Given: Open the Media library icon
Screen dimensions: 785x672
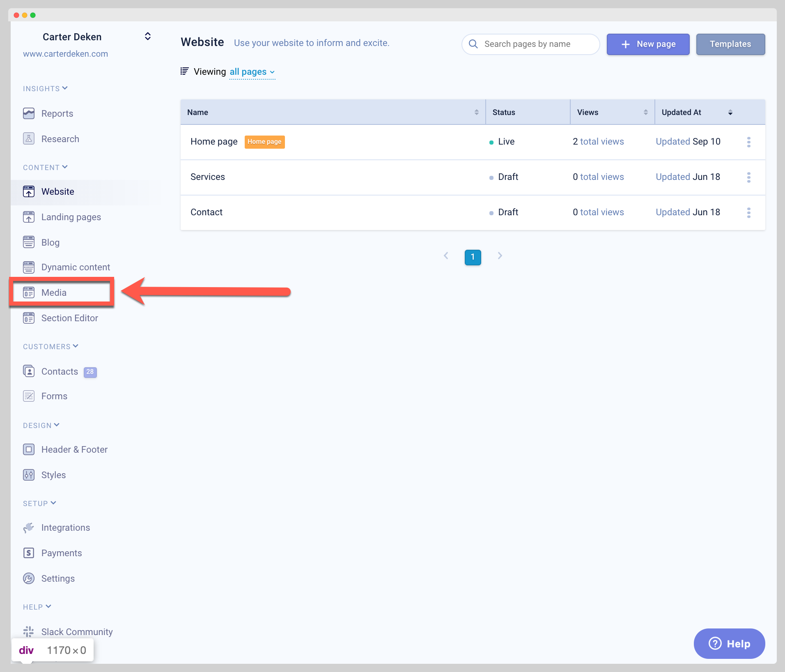Looking at the screenshot, I should 29,292.
